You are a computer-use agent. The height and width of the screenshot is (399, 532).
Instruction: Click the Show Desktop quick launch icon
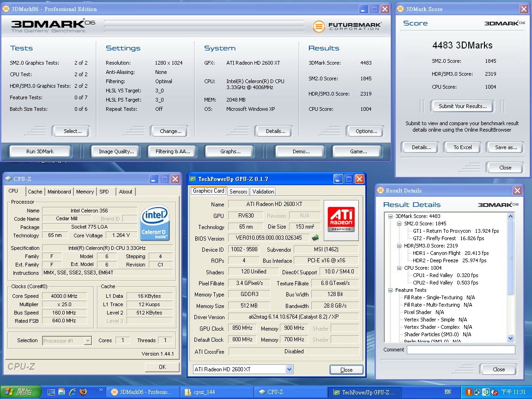click(x=51, y=392)
